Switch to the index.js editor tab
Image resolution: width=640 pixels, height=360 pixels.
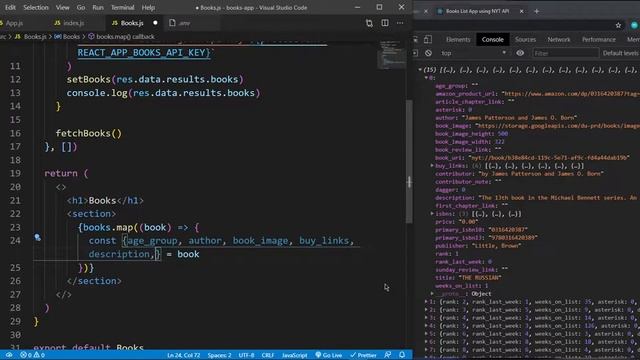tap(73, 23)
